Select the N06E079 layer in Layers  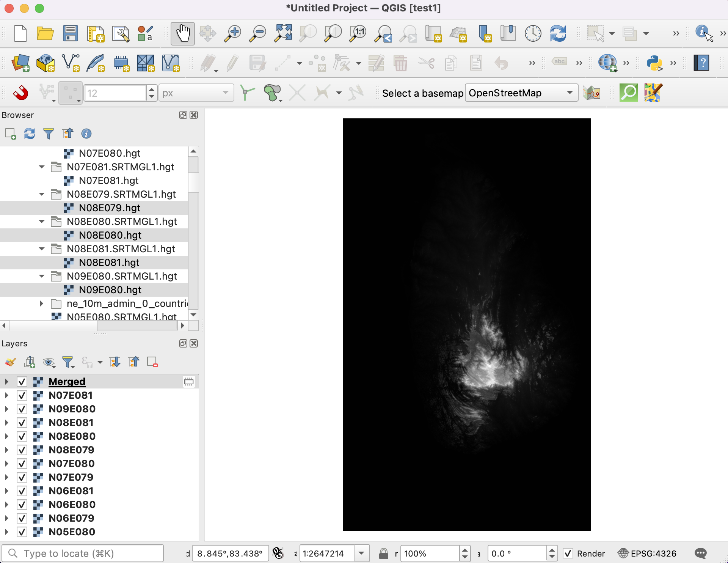coord(71,518)
